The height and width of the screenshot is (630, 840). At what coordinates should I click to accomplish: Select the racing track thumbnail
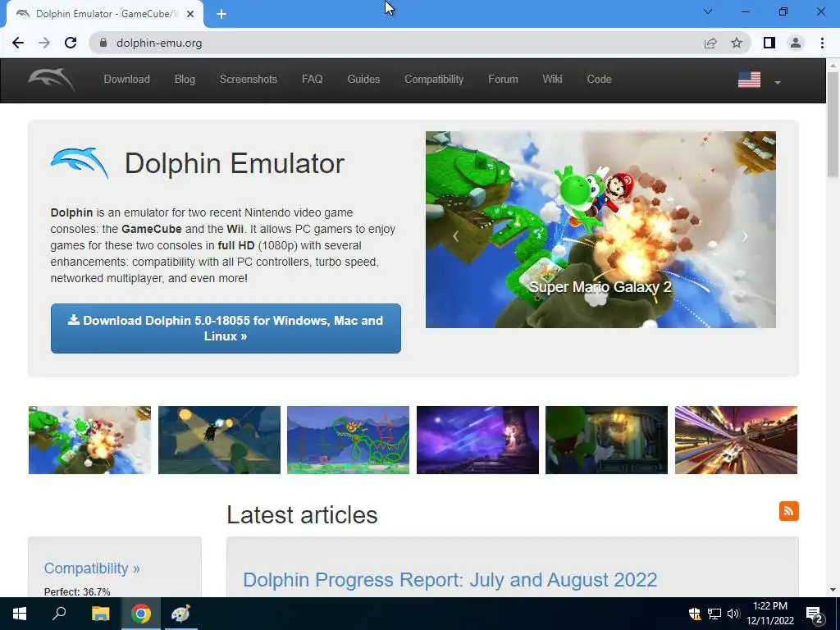pos(736,440)
